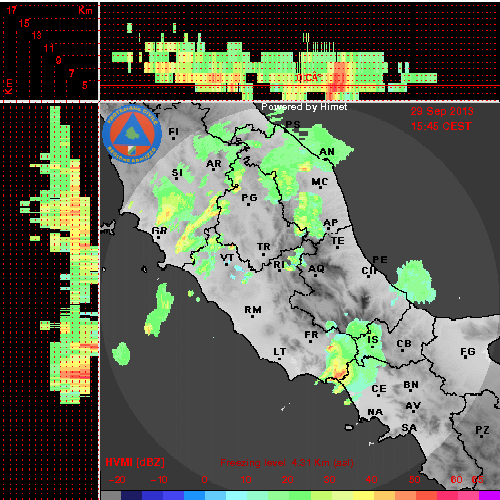This screenshot has height=500, width=500.
Task: Click the AP city label on map
Action: [331, 223]
